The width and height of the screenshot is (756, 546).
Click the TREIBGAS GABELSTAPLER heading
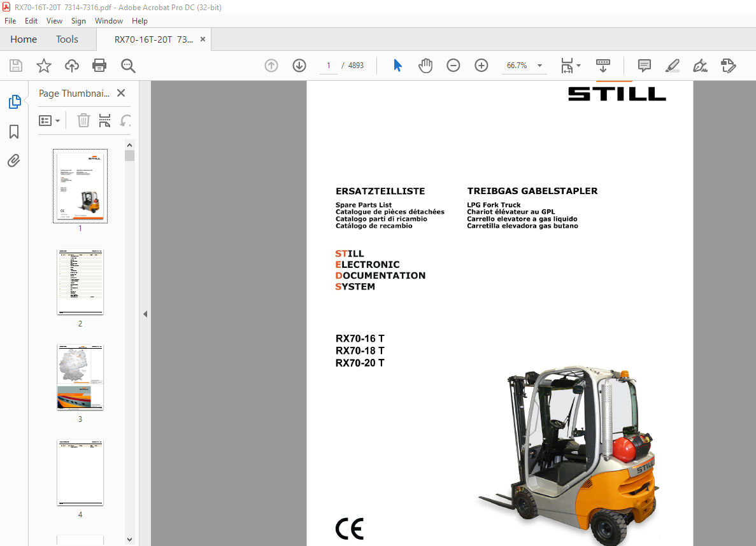click(x=532, y=191)
